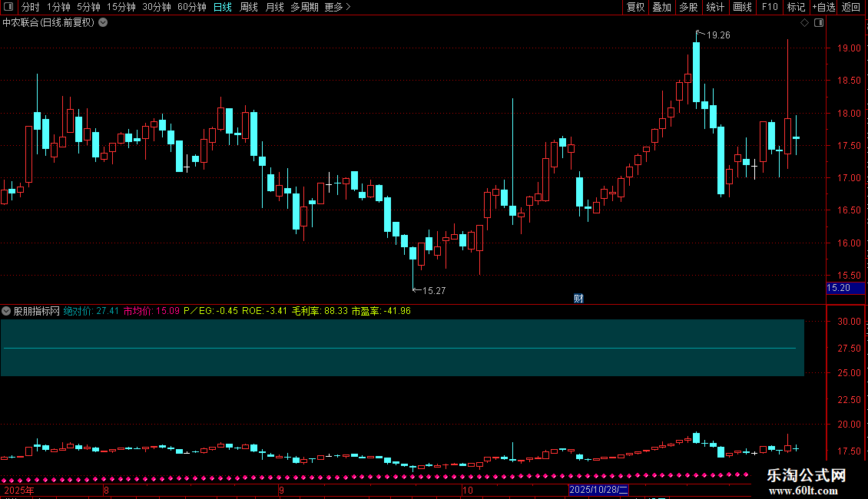Click the 15.27 low price label
The image size is (868, 499).
click(434, 291)
